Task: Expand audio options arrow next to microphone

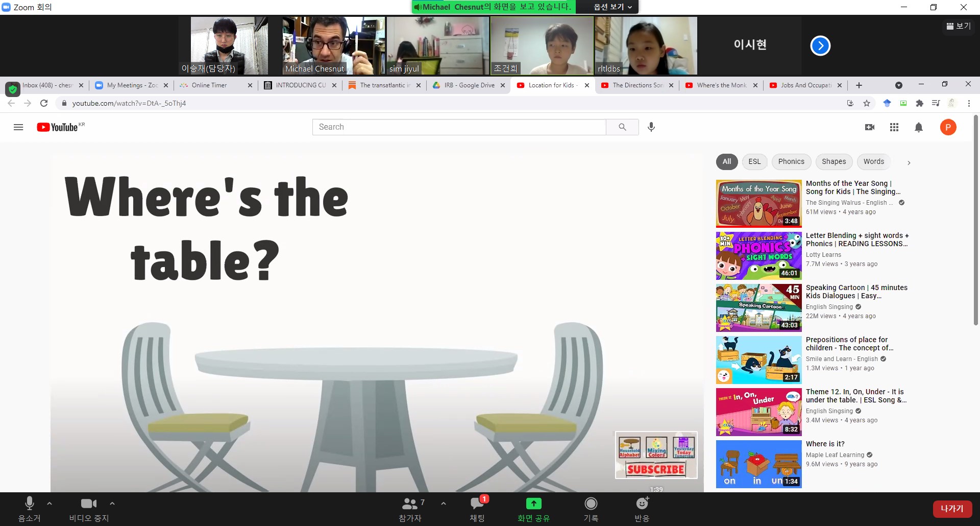Action: click(x=50, y=504)
